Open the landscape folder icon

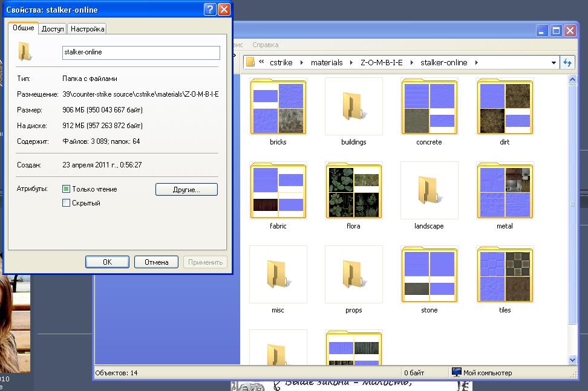pyautogui.click(x=430, y=190)
